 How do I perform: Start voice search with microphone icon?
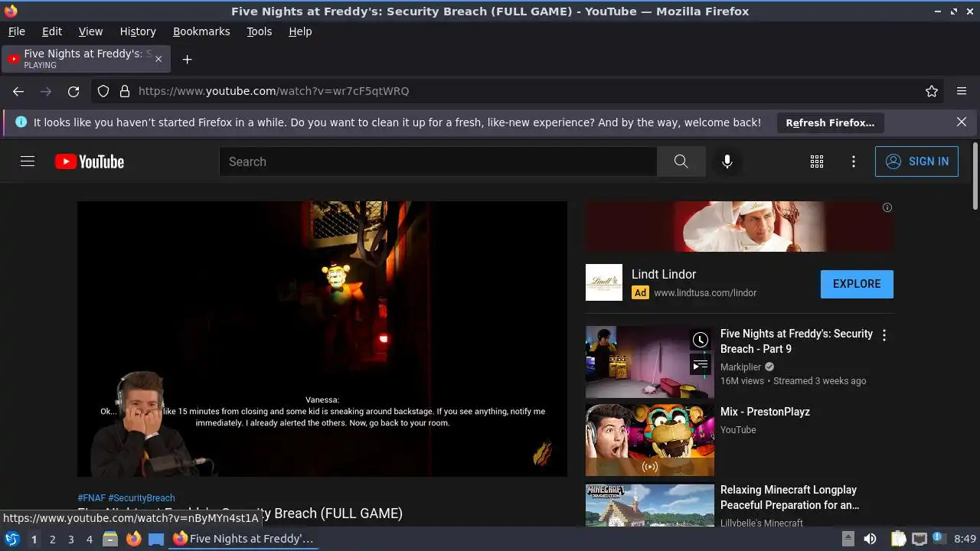tap(727, 161)
